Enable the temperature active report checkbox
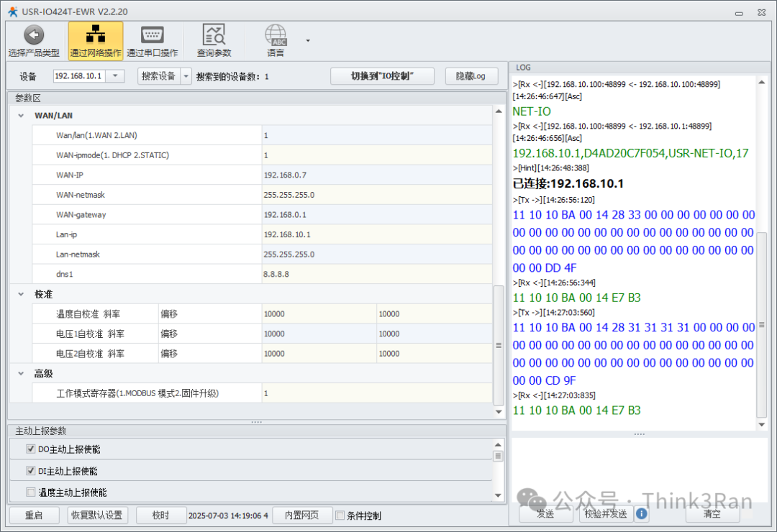 click(30, 492)
